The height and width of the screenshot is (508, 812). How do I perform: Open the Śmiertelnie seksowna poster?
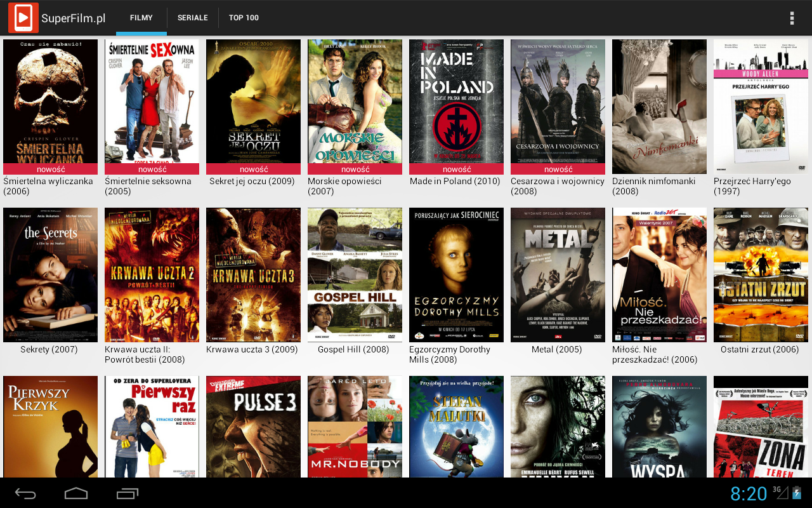[152, 107]
